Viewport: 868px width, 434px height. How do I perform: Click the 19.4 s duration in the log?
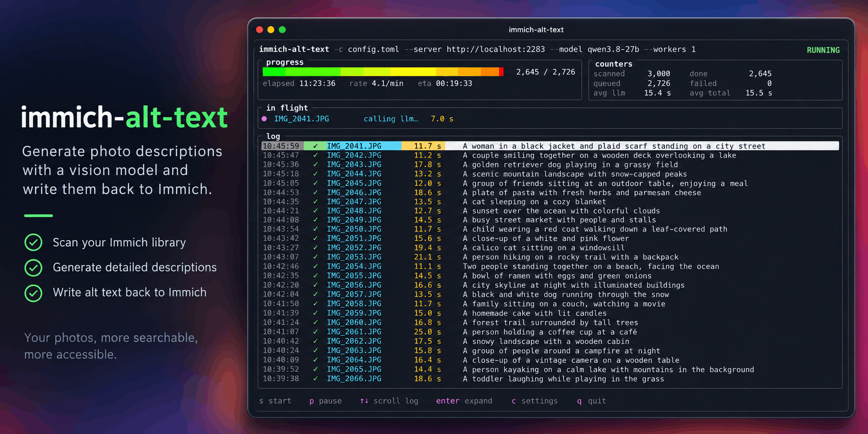pos(427,248)
